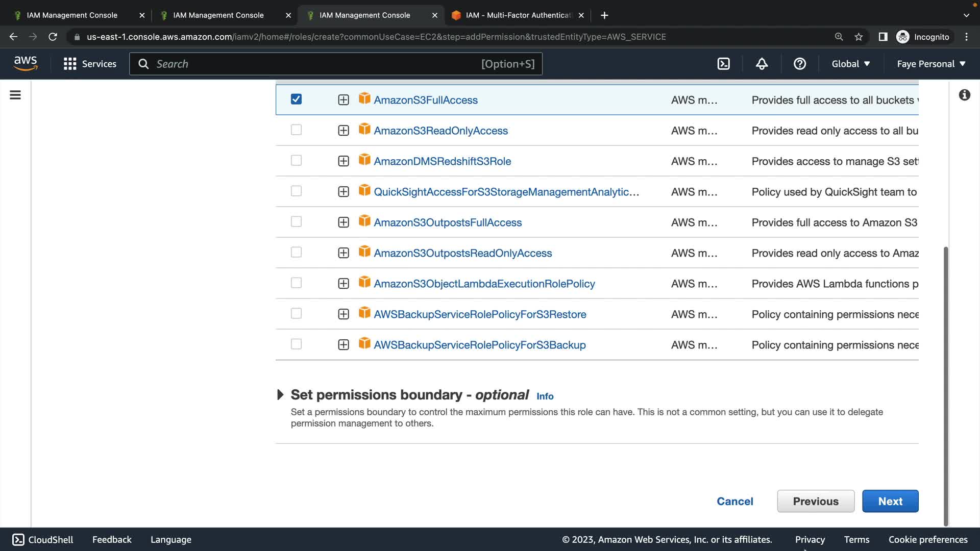The image size is (980, 551).
Task: Uncheck the AmazonS3FullAccess policy checkbox
Action: (296, 99)
